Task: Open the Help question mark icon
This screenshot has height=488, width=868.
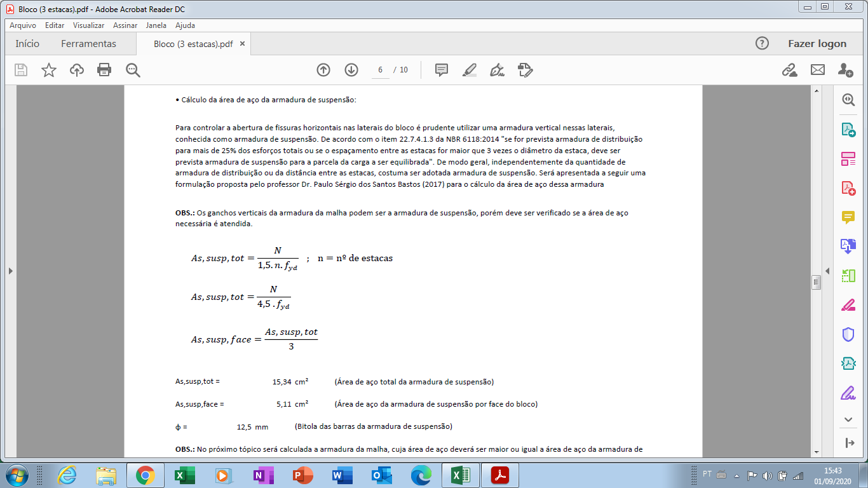Action: tap(762, 43)
